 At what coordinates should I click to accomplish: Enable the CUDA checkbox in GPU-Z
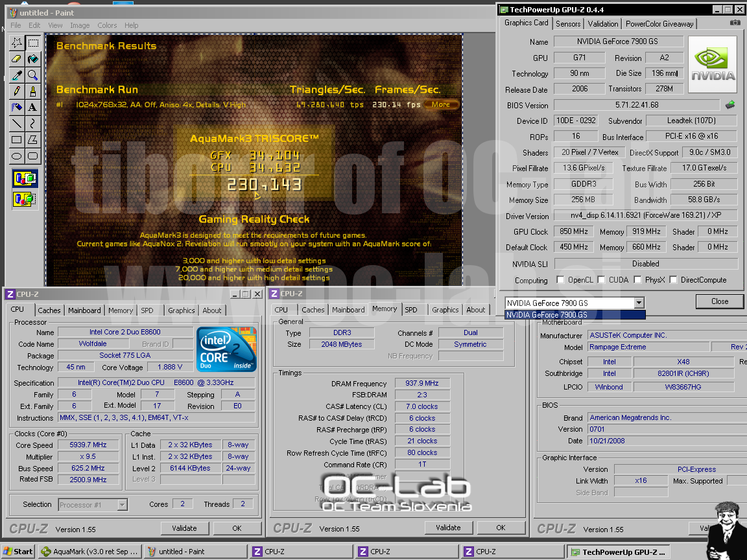tap(601, 279)
